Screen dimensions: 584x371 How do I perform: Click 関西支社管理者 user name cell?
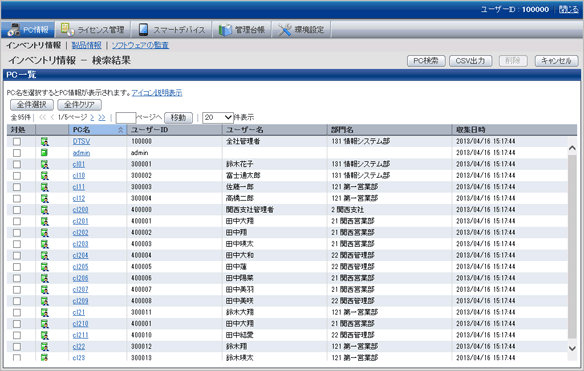(250, 210)
